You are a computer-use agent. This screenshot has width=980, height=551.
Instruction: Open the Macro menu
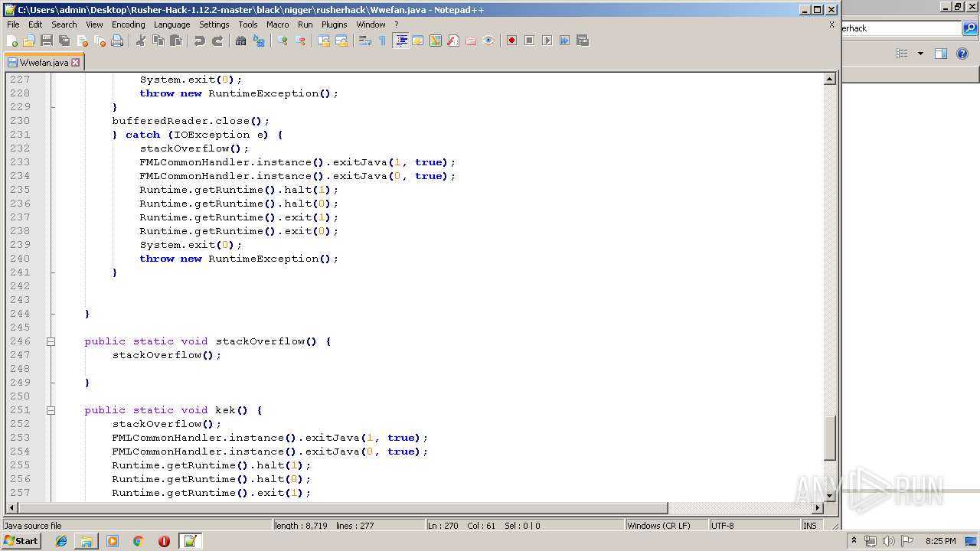278,24
